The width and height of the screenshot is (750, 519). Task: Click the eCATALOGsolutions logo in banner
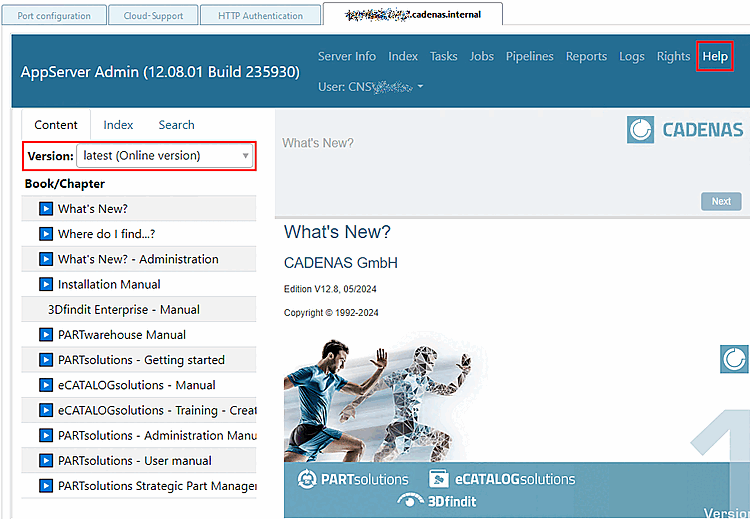coord(502,479)
